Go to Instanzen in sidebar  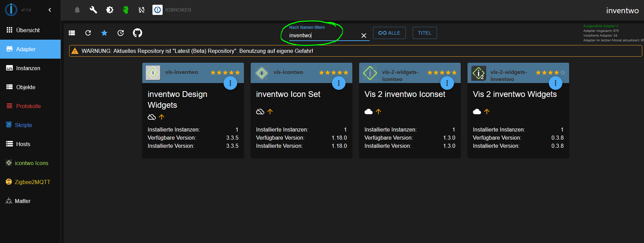click(30, 68)
